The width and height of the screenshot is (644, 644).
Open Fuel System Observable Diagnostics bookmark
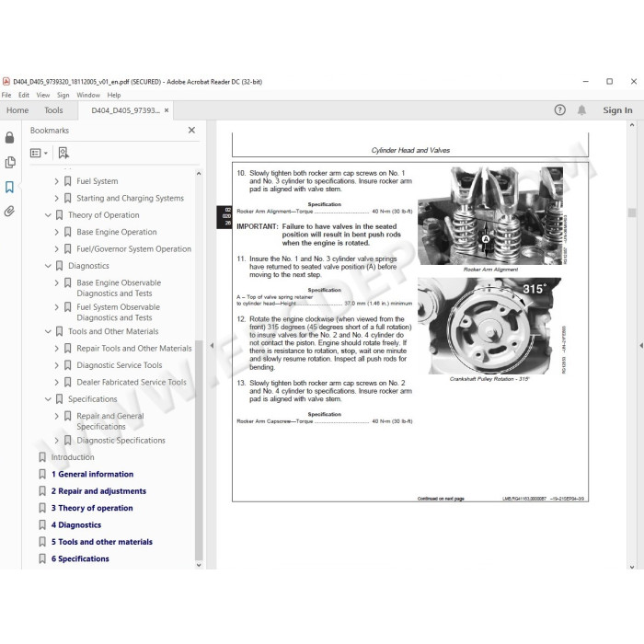(119, 312)
